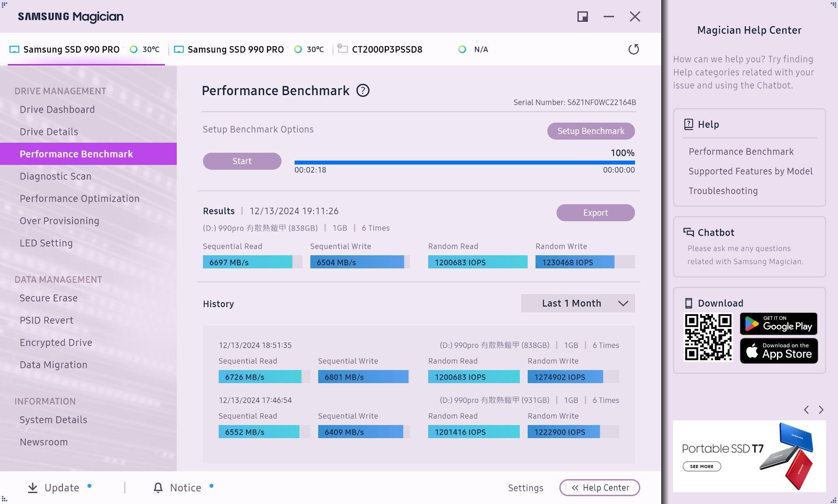
Task: Click the 6801 MB/s history bar
Action: [x=364, y=377]
